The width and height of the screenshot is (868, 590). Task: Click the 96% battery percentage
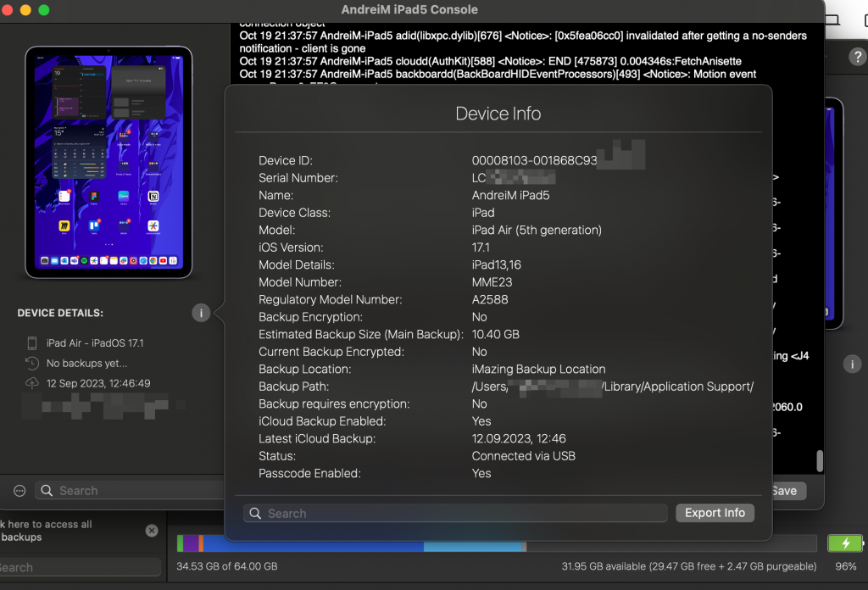845,566
